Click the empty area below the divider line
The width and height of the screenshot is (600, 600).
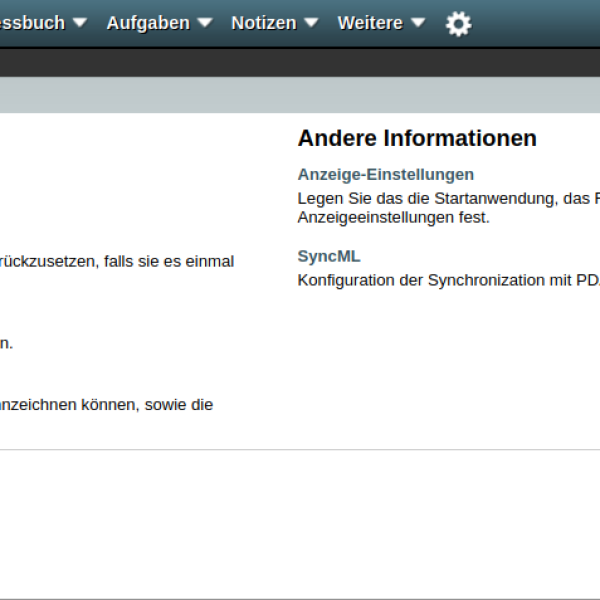[300, 520]
